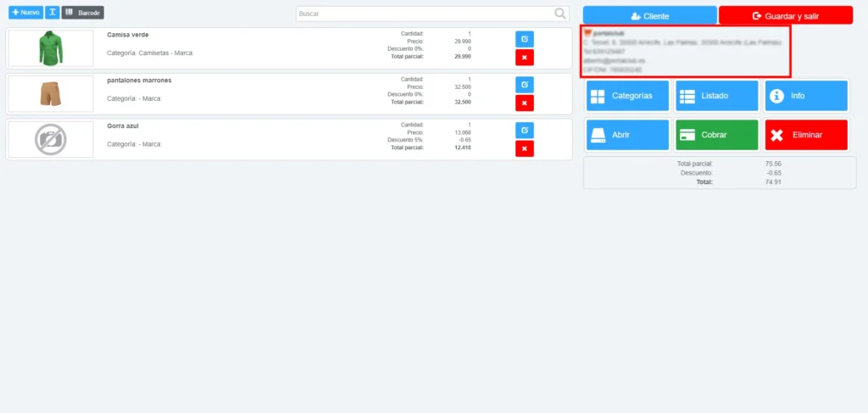Viewport: 868px width, 413px height.
Task: Click the red Eliminar tile
Action: pyautogui.click(x=807, y=135)
